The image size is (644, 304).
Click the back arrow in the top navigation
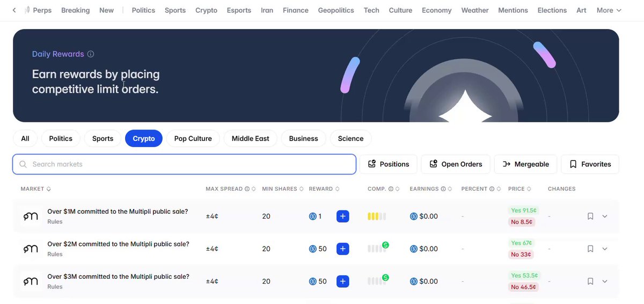14,10
